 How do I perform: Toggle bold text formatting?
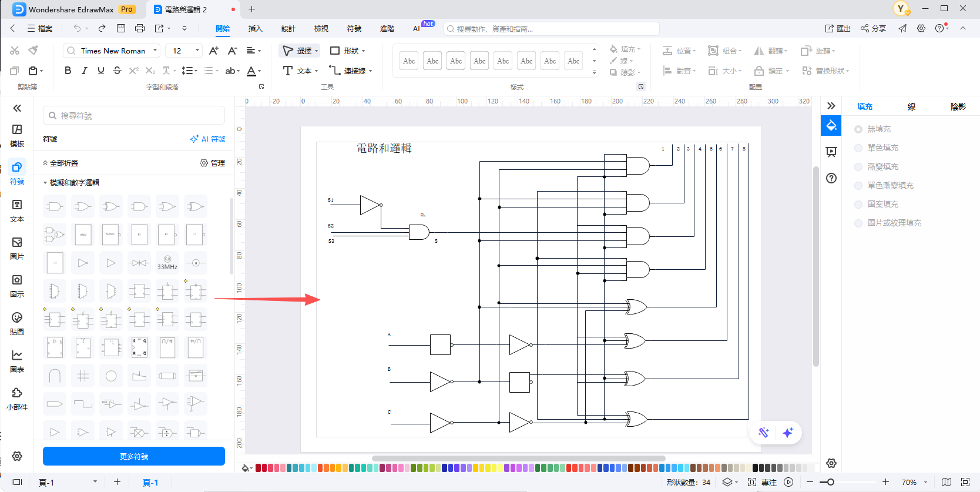click(68, 71)
